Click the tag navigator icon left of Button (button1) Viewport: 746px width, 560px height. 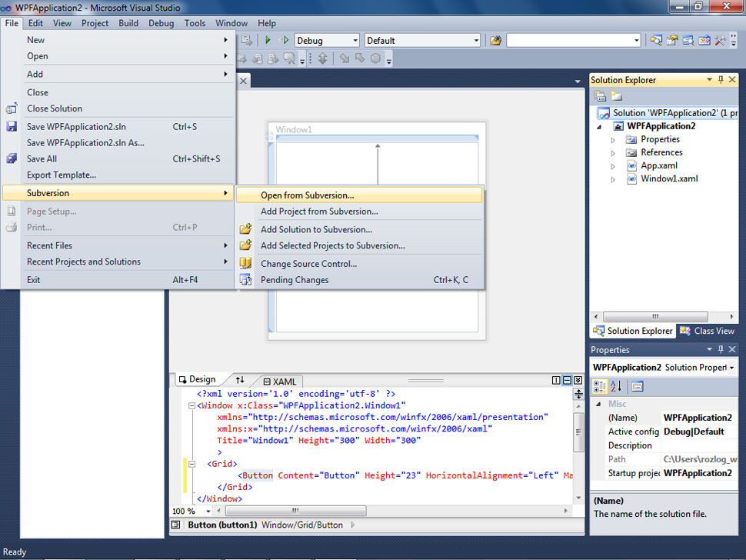pyautogui.click(x=175, y=525)
